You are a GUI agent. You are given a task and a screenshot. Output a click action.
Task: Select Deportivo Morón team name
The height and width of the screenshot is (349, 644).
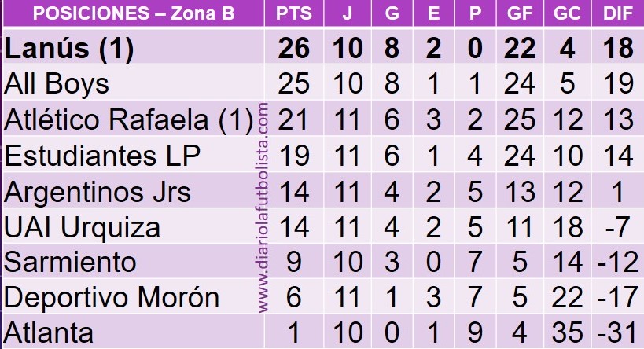[x=112, y=297]
